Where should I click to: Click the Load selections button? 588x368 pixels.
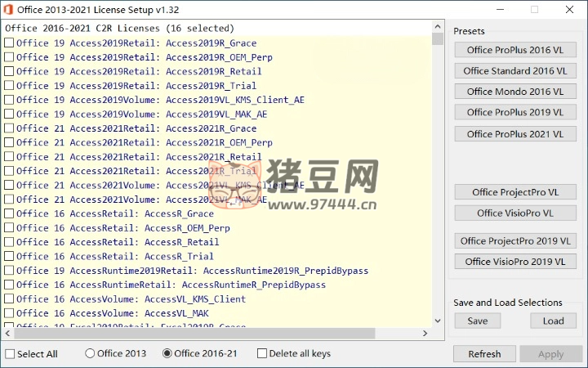click(553, 321)
